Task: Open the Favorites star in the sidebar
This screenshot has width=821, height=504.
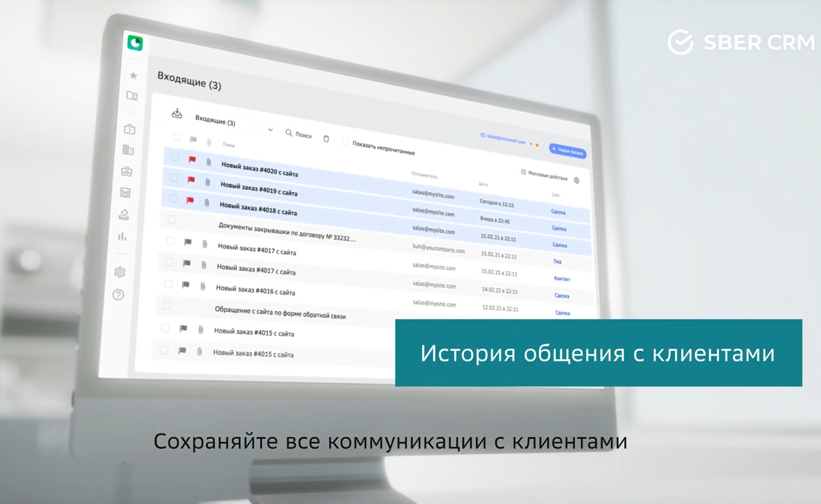Action: [x=133, y=74]
